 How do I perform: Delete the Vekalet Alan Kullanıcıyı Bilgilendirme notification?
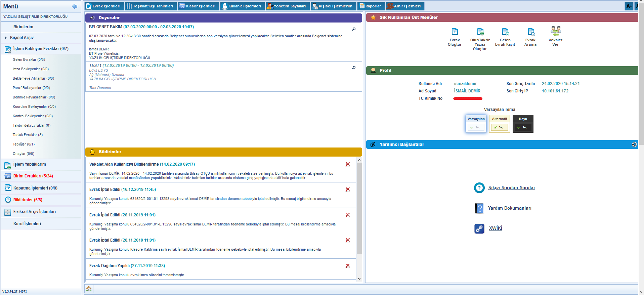point(348,164)
